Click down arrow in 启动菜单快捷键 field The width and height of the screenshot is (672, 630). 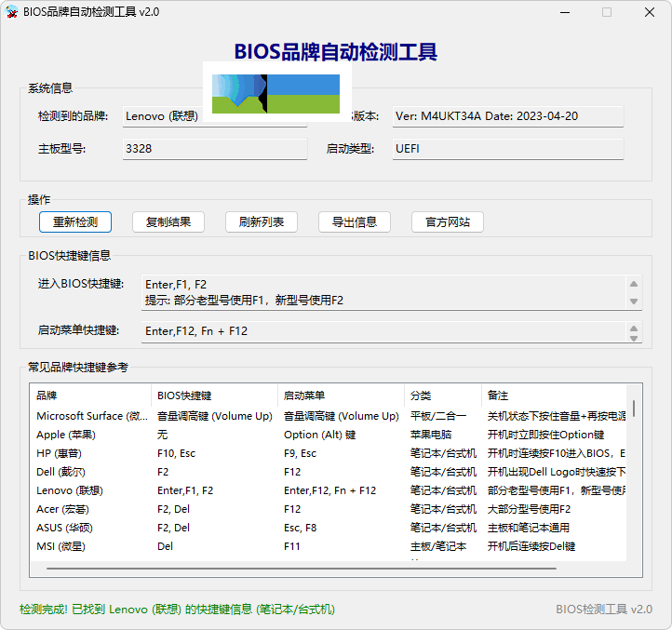634,337
